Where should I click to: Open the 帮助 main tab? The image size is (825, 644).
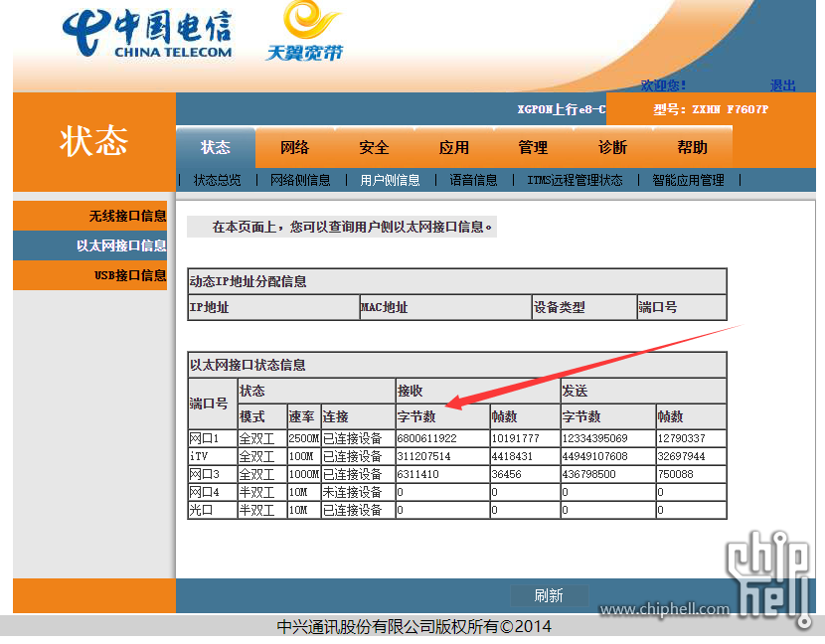pos(692,147)
